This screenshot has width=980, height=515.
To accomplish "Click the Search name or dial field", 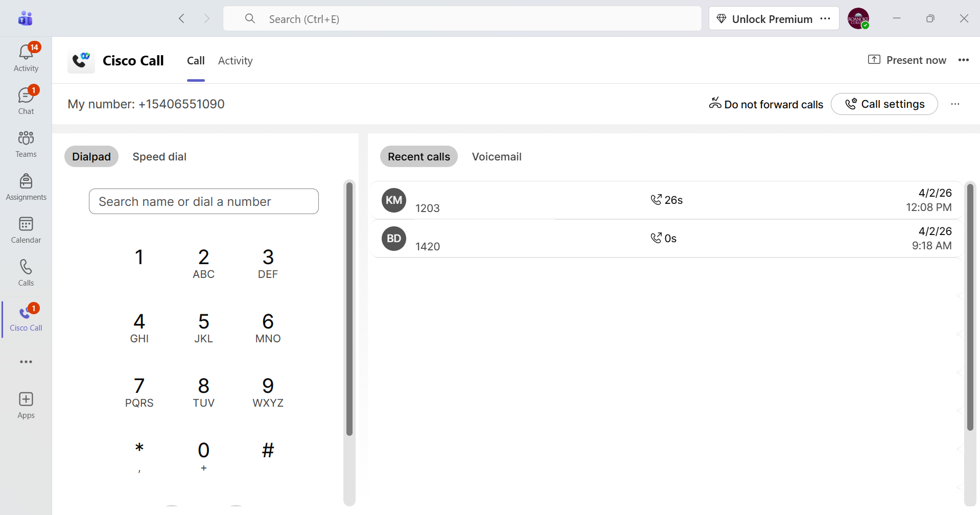I will 203,202.
